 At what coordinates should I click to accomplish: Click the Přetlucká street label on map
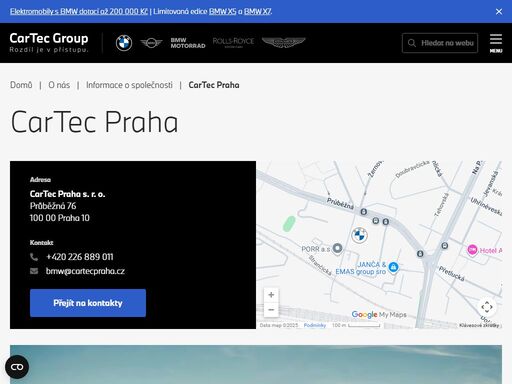pyautogui.click(x=451, y=273)
